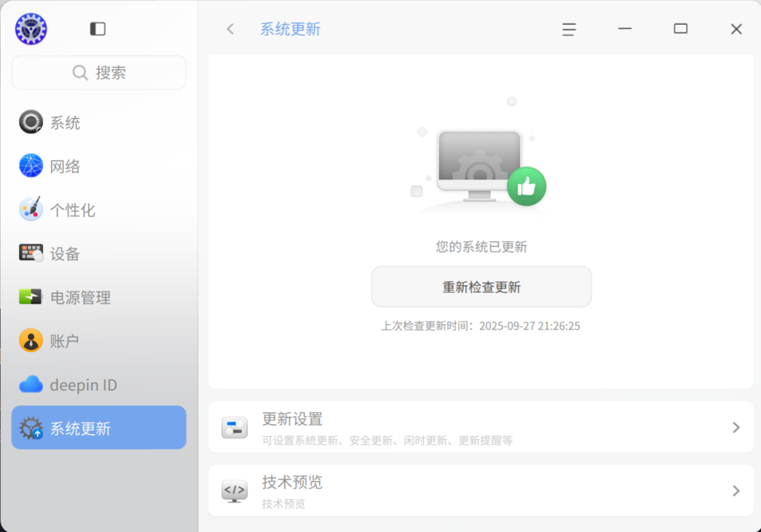Click the 技术预览 code monitor icon
Viewport: 761px width, 532px height.
click(235, 491)
